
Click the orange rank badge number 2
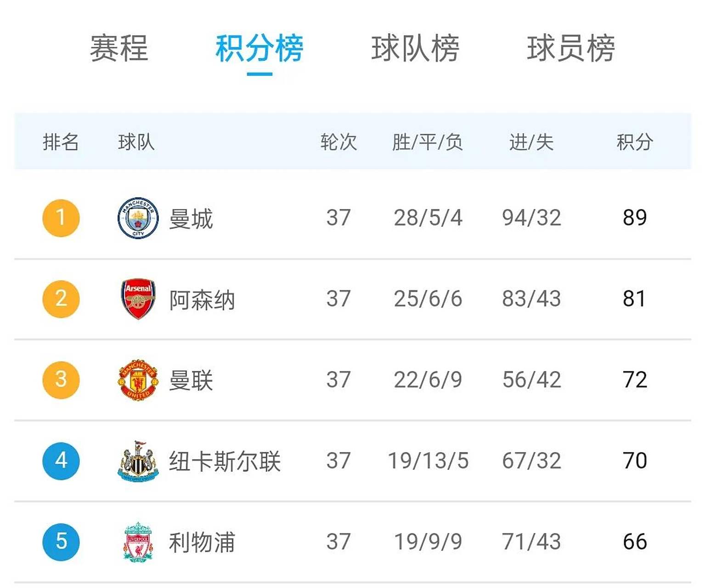(60, 299)
